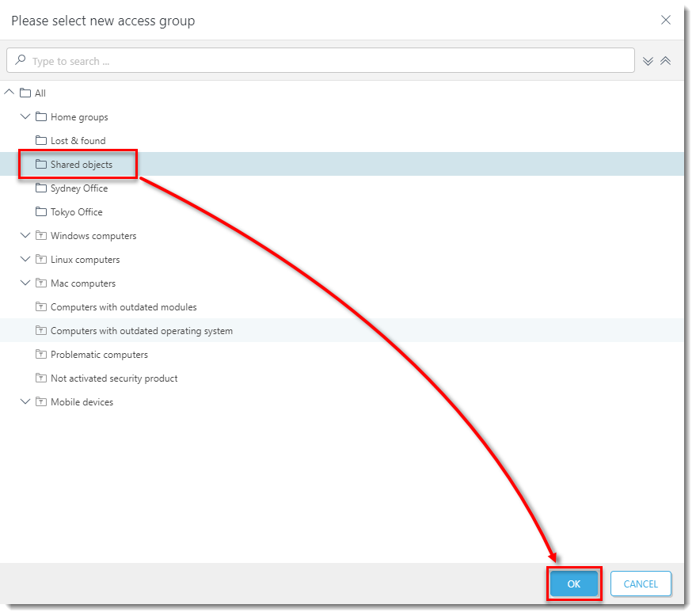696x616 pixels.
Task: Click the expand all double-chevron icon
Action: pos(648,61)
